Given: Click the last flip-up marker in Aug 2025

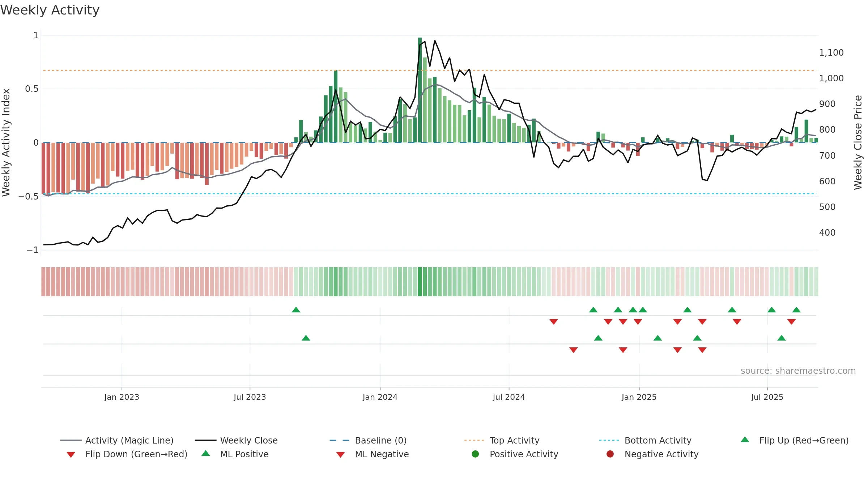Looking at the screenshot, I should 796,310.
